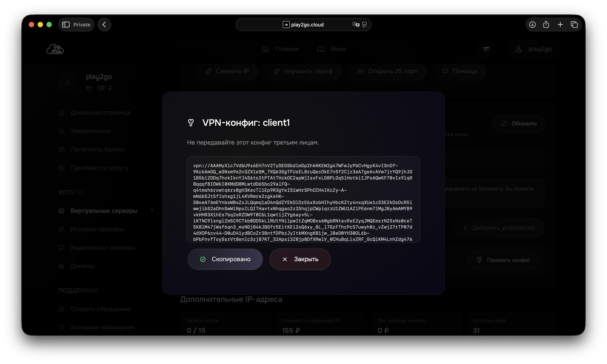The width and height of the screenshot is (607, 364).
Task: Expand chevron next to Создать обращение
Action: coord(152,308)
